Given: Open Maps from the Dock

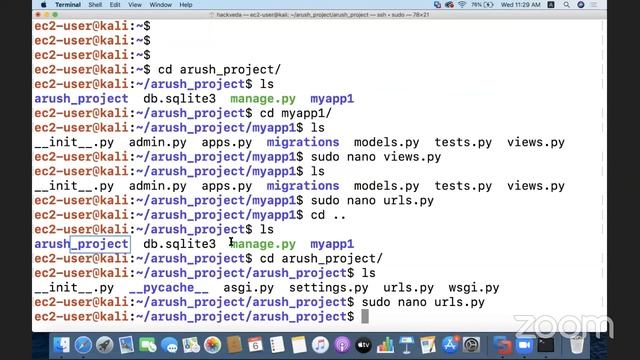Looking at the screenshot, I should pos(191,345).
